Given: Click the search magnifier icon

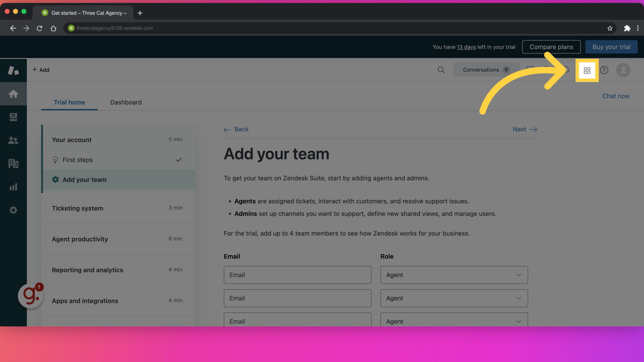Looking at the screenshot, I should (441, 70).
